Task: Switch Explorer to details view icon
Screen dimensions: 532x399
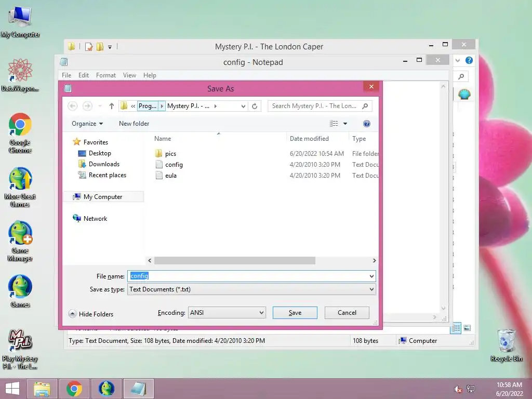Action: pyautogui.click(x=456, y=328)
